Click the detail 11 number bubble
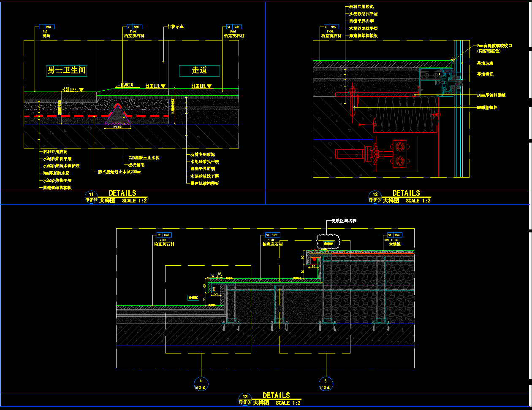532x410 pixels. tap(91, 194)
